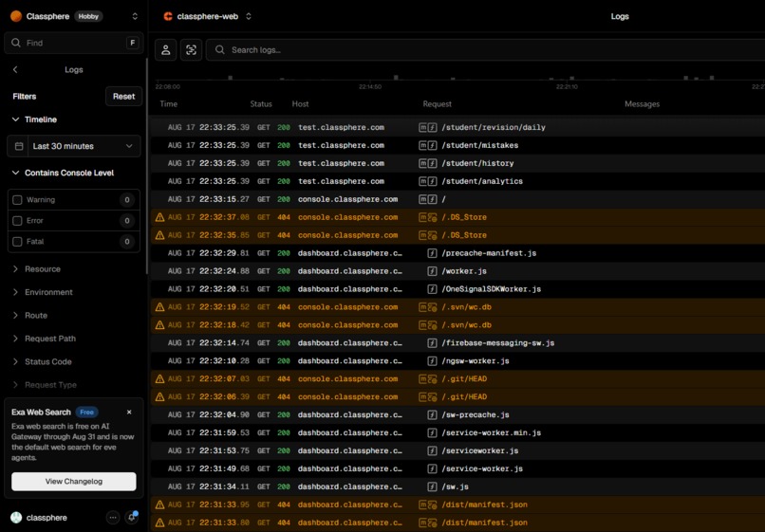This screenshot has height=532, width=765.
Task: Focus the Search logs field
Action: [485, 49]
